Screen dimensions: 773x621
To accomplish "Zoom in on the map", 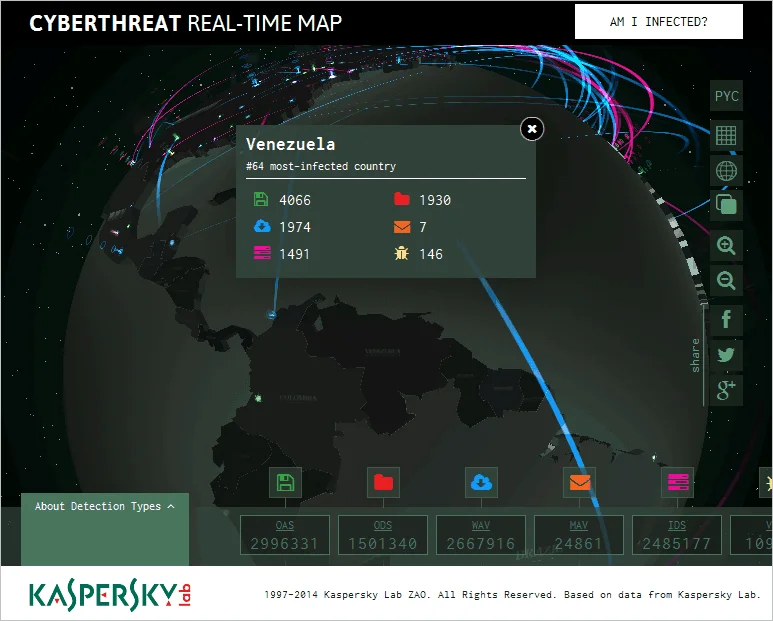I will click(726, 245).
